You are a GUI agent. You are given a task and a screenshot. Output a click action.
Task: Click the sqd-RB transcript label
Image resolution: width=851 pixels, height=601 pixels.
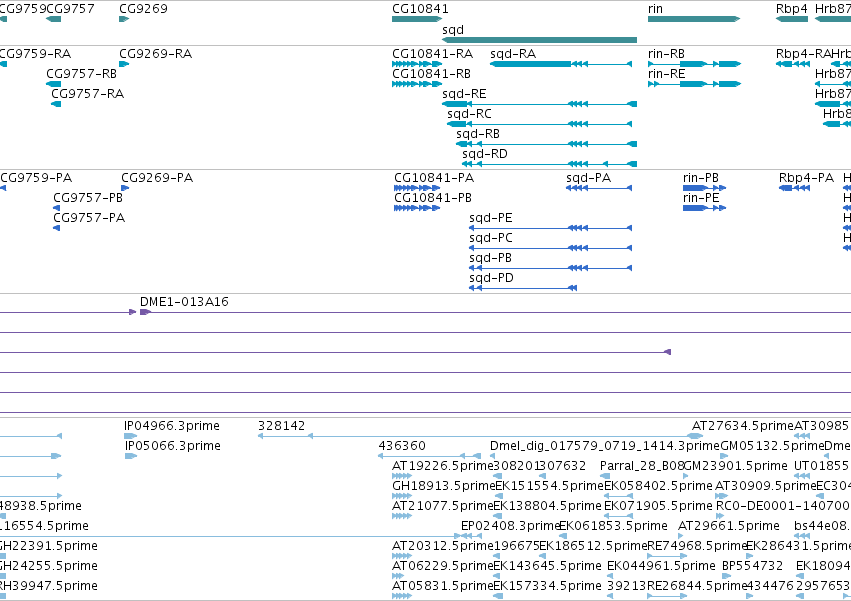point(478,134)
